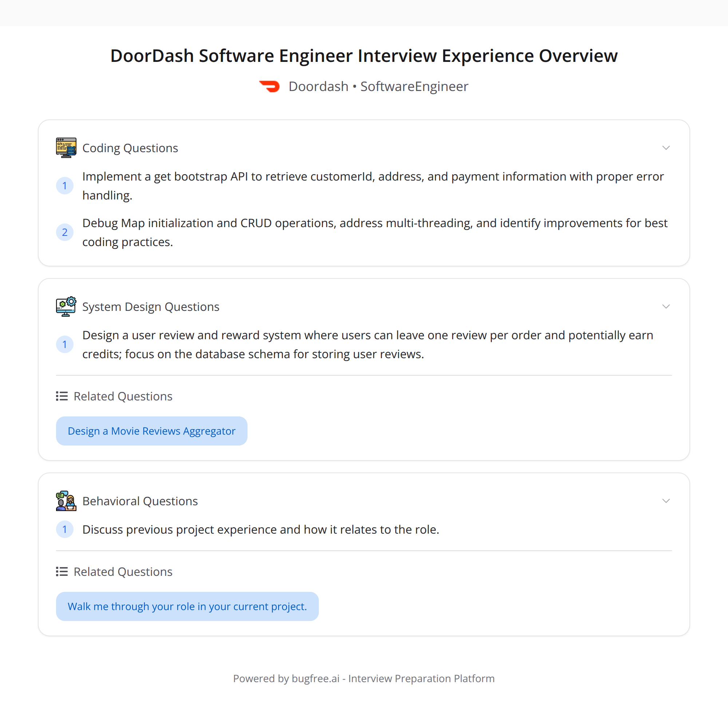728x728 pixels.
Task: Collapse the System Design Questions chevron
Action: click(666, 306)
